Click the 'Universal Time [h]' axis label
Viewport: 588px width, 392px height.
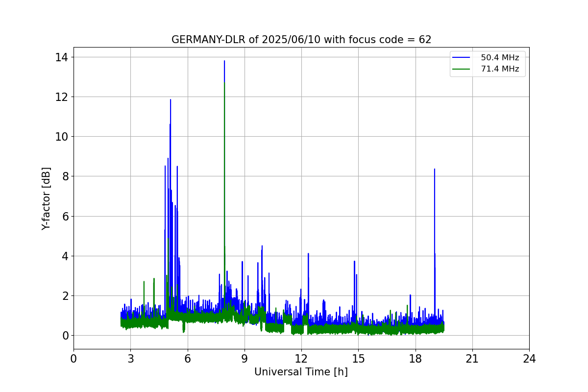click(301, 372)
